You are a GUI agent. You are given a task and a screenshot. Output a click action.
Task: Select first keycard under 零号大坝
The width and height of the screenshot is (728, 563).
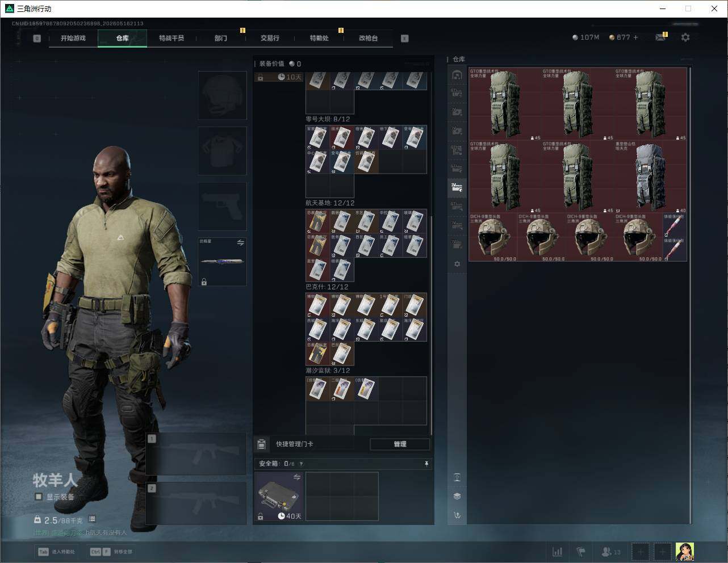318,137
